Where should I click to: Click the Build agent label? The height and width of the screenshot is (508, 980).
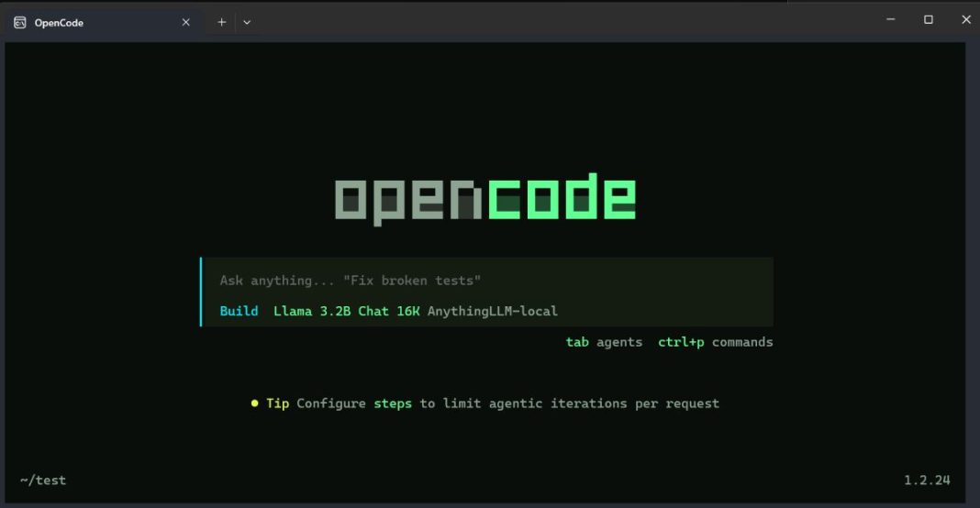coord(239,311)
